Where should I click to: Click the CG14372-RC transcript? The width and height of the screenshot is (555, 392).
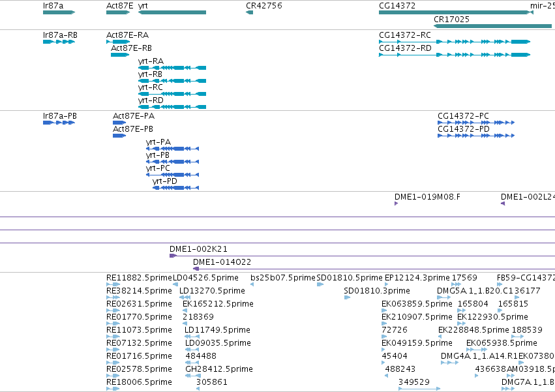(x=455, y=42)
